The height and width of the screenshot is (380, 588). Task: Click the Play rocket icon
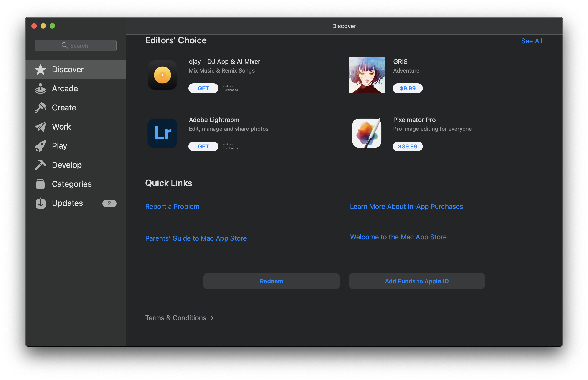[x=41, y=146]
